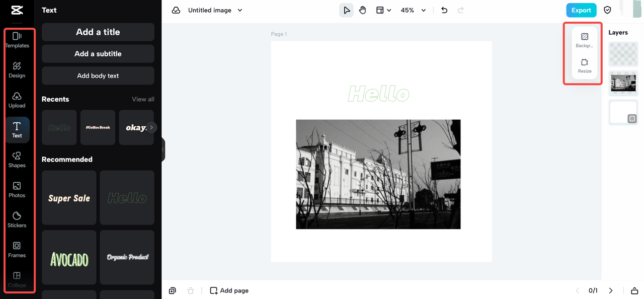The image size is (644, 299).
Task: Click the shield icon next to Export
Action: point(608,10)
